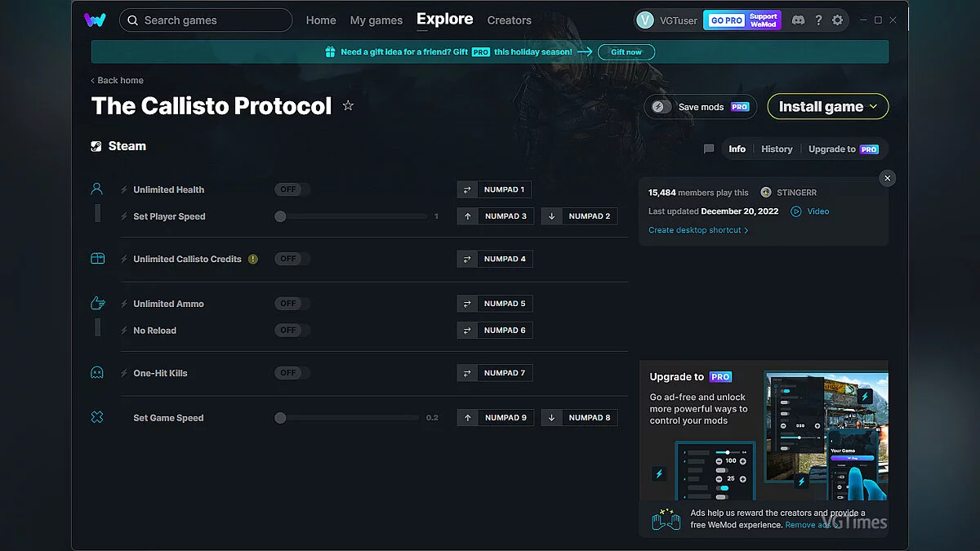The height and width of the screenshot is (551, 980).
Task: Click the WeMod logo
Action: coord(96,20)
